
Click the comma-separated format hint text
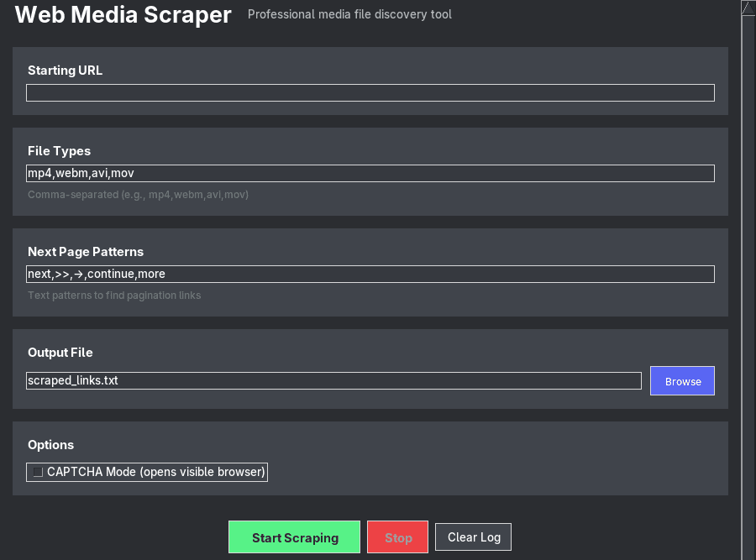139,194
